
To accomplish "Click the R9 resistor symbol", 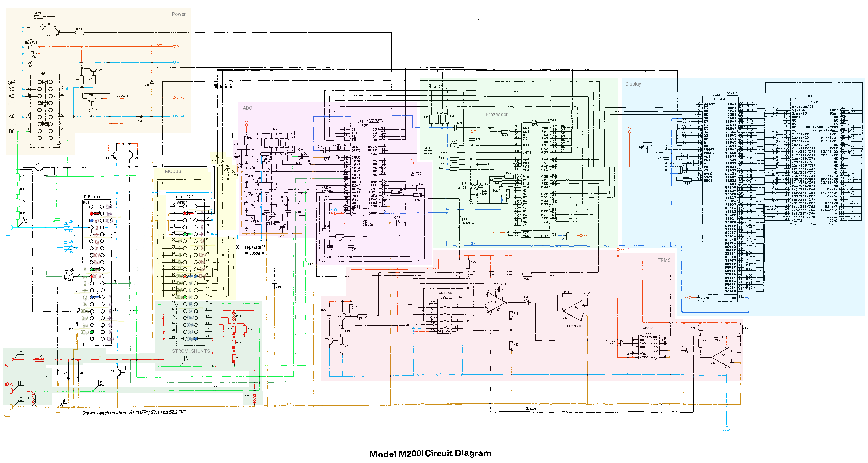I will [216, 383].
